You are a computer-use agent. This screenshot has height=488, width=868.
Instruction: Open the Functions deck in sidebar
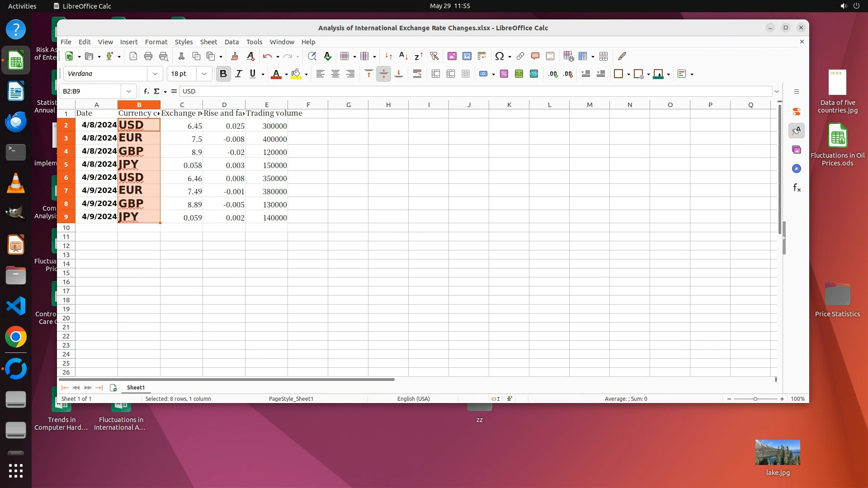tap(797, 188)
